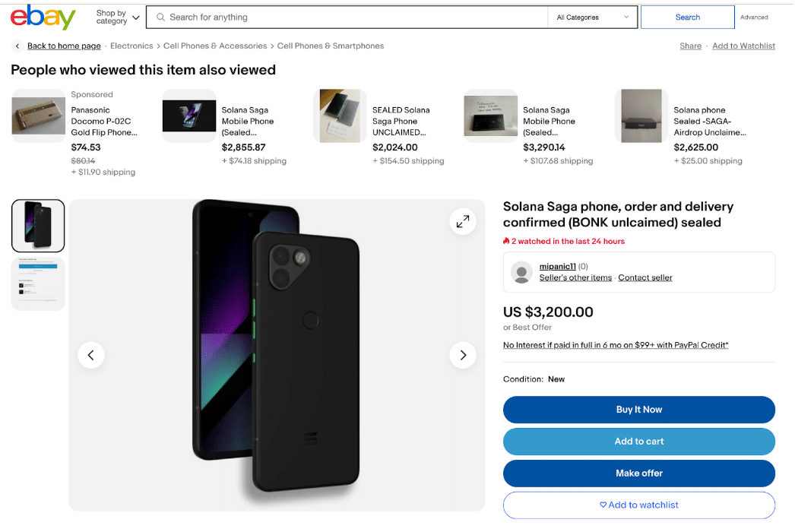The height and width of the screenshot is (532, 795).
Task: Click the Add to cart button
Action: pyautogui.click(x=638, y=442)
